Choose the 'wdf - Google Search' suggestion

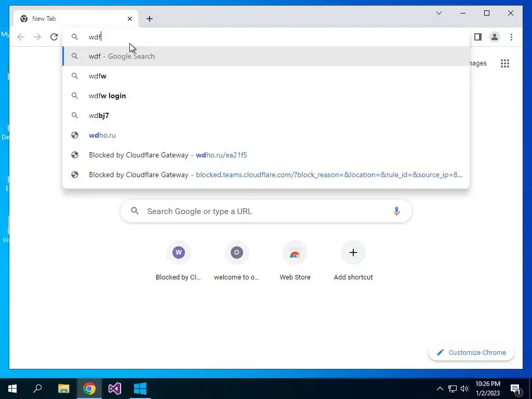[267, 56]
